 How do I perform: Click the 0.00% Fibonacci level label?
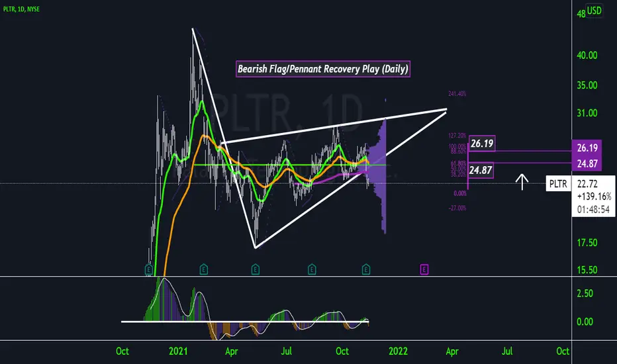coord(460,193)
